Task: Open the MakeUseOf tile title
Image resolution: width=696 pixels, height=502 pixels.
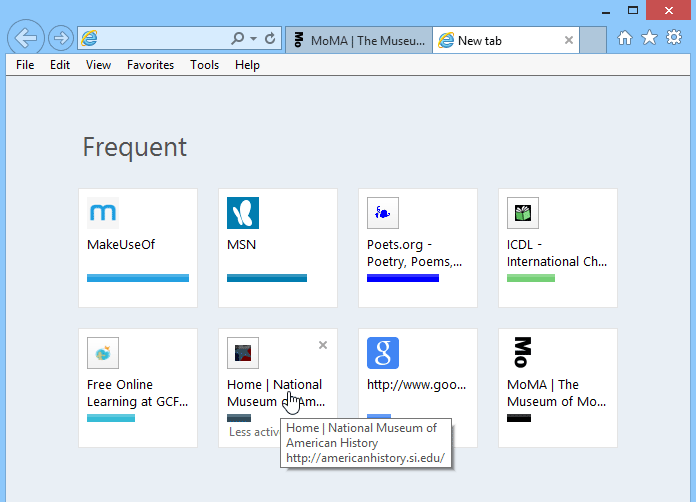Action: point(121,245)
